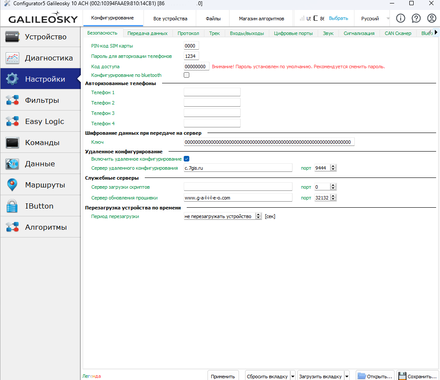Click the Код доступа field

(196, 66)
